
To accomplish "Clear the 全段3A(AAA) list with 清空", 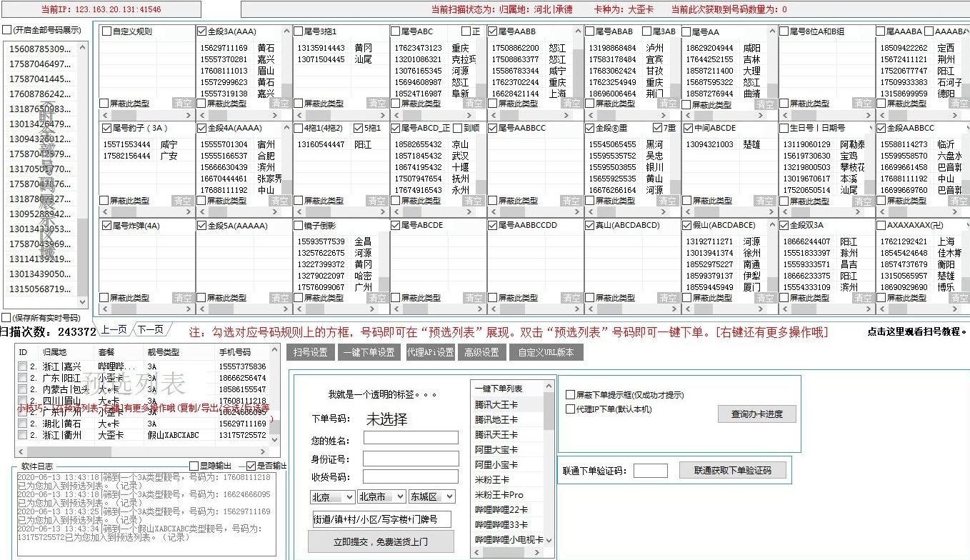I will pyautogui.click(x=280, y=104).
